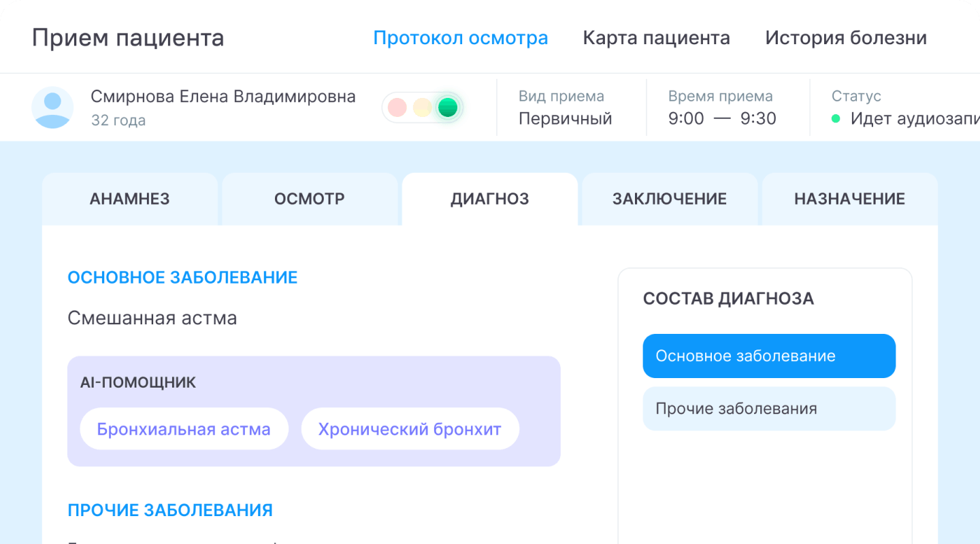Switch to the АНАМНЕЗ tab
The height and width of the screenshot is (544, 980).
click(x=129, y=199)
